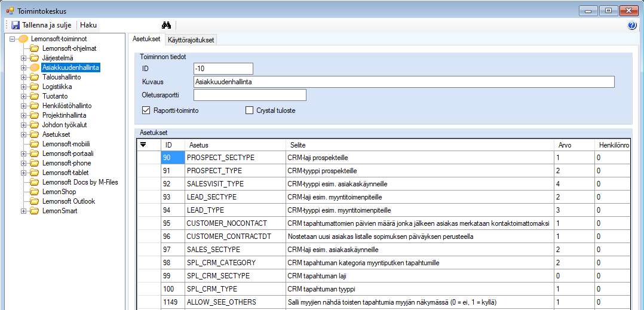Click the CUSTOMER_NOCONTACT setting cell
Viewport: 644px width, 310px height.
(x=235, y=223)
